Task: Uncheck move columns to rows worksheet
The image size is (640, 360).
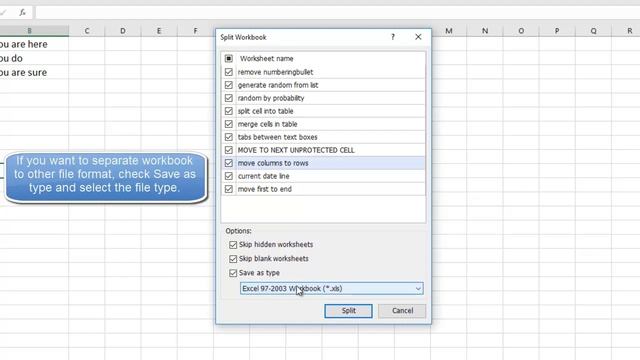Action: click(229, 163)
